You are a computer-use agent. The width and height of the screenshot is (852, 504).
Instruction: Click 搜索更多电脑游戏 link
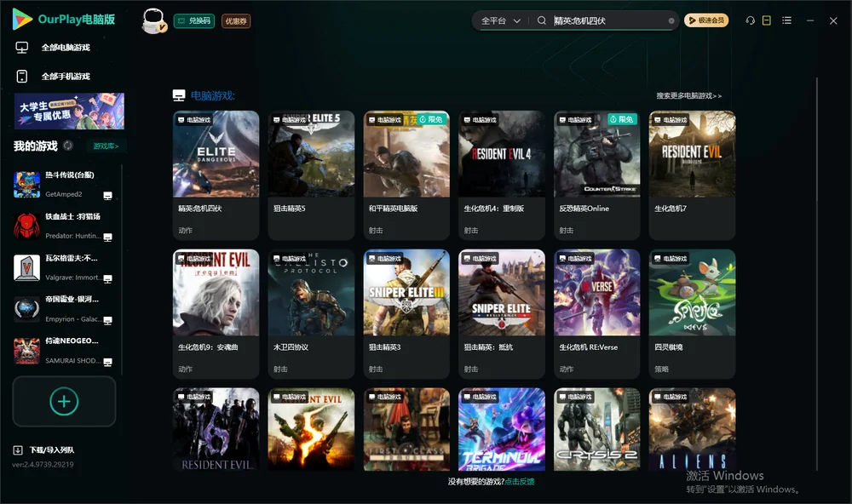point(689,96)
